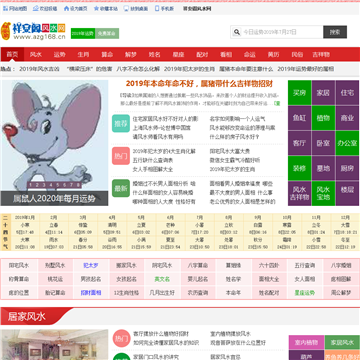Click the magnifier icon in the search box
360x360 pixels.
pyautogui.click(x=237, y=32)
